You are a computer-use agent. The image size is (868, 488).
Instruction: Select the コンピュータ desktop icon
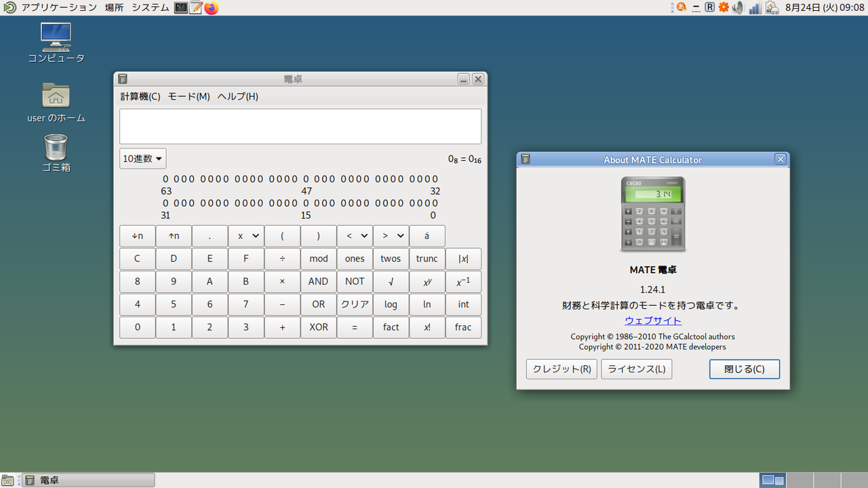point(56,42)
